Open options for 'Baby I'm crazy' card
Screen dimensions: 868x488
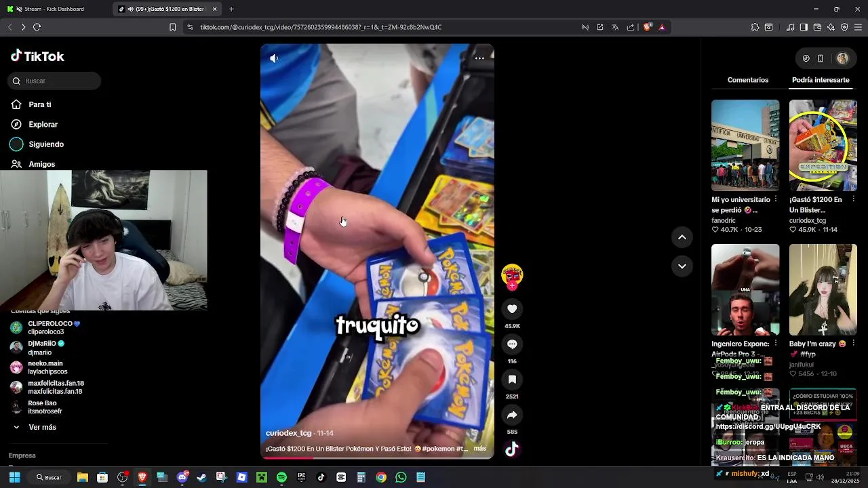(x=853, y=344)
